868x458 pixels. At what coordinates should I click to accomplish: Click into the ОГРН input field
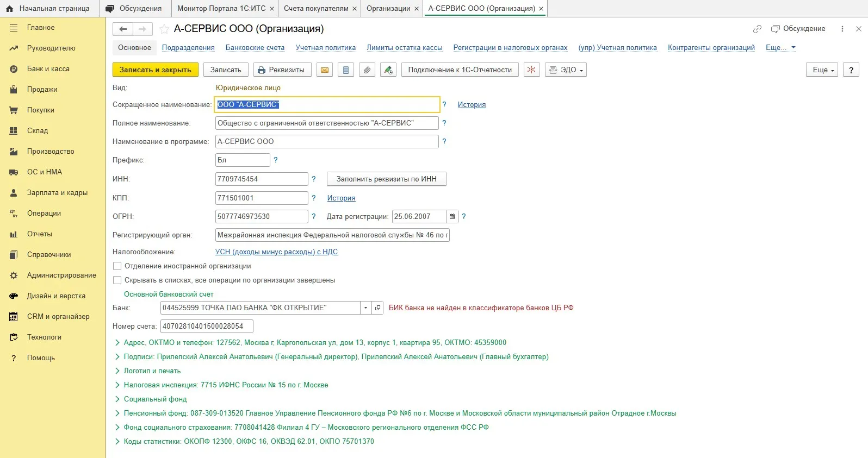[x=262, y=216]
